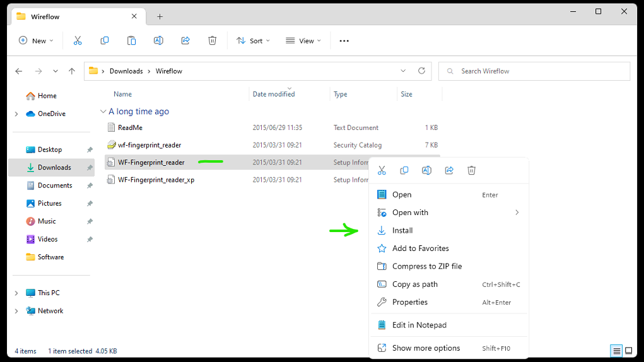The width and height of the screenshot is (644, 362).
Task: Switch to large thumbnails view icon
Action: [x=629, y=351]
